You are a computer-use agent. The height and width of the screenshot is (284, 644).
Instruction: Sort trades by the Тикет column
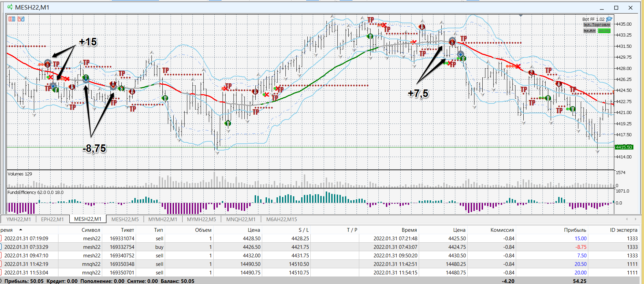pos(128,230)
